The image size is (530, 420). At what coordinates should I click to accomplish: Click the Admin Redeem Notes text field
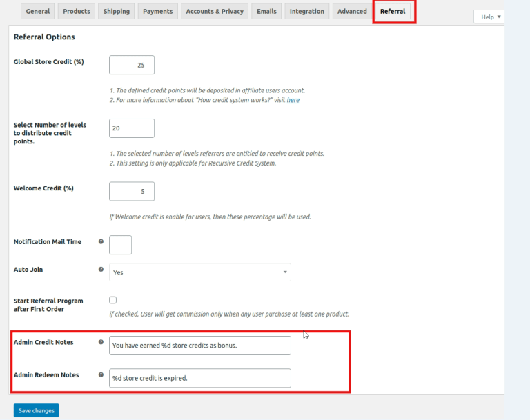pos(199,378)
